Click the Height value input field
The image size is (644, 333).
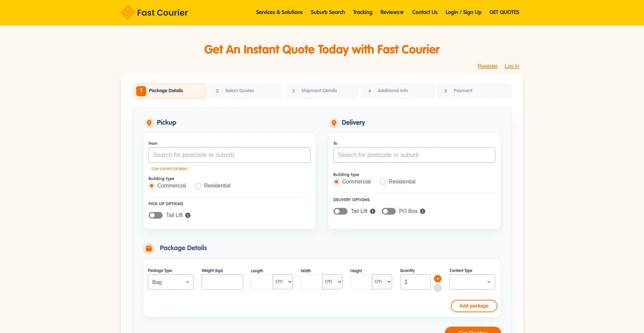(x=361, y=282)
